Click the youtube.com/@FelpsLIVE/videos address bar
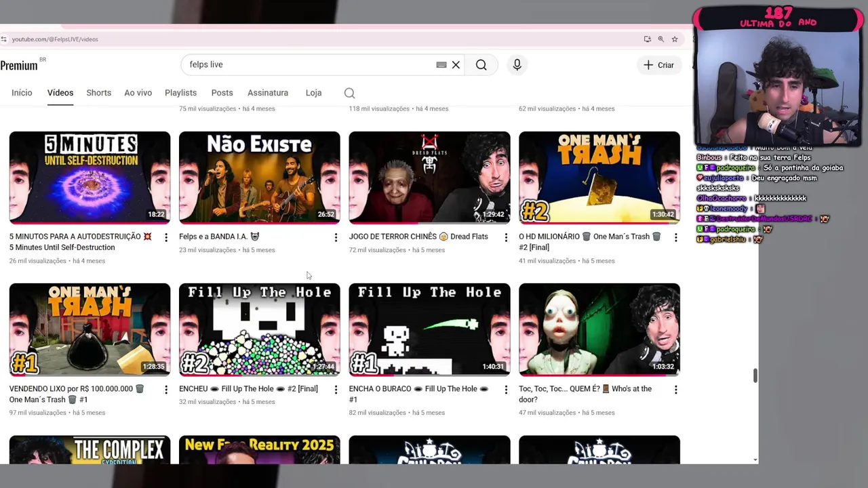Screen dimensions: 868x488 (55, 39)
